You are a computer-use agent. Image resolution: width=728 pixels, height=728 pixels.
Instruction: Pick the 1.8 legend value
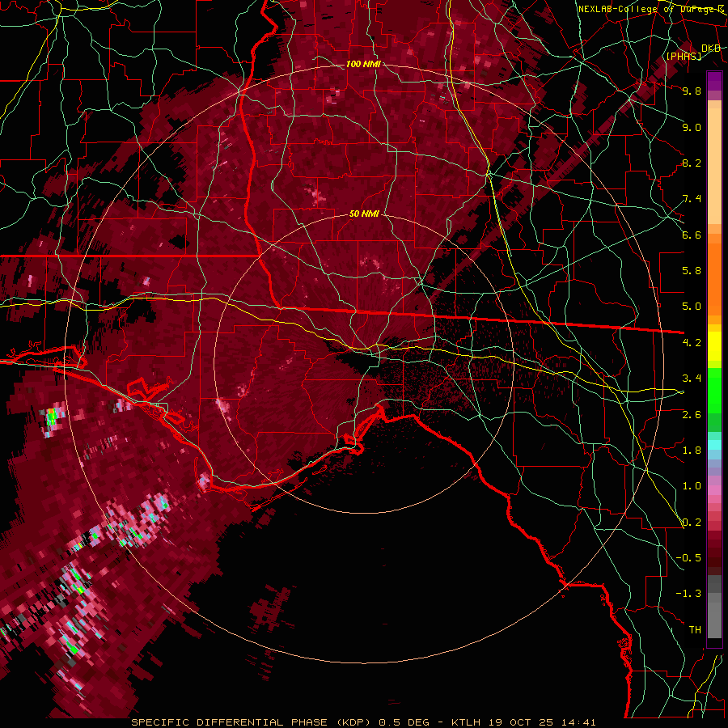692,451
